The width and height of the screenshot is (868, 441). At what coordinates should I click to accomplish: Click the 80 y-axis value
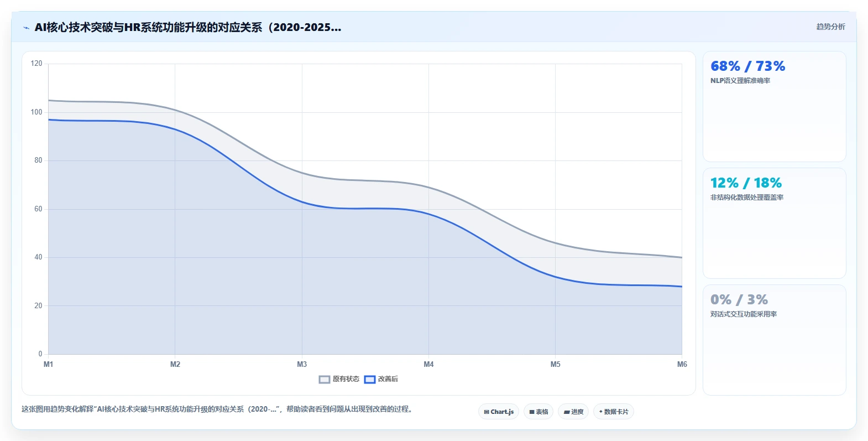(x=38, y=160)
